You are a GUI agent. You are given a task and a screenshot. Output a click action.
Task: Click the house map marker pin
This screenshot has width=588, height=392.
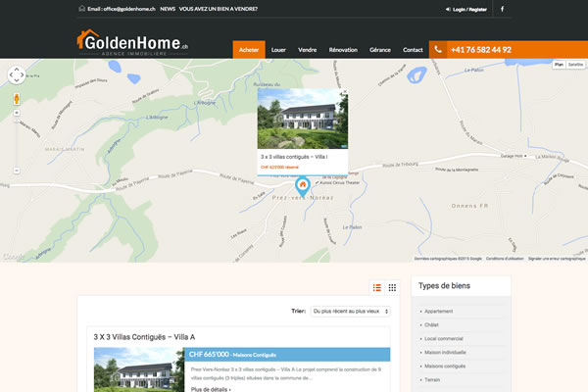click(303, 186)
